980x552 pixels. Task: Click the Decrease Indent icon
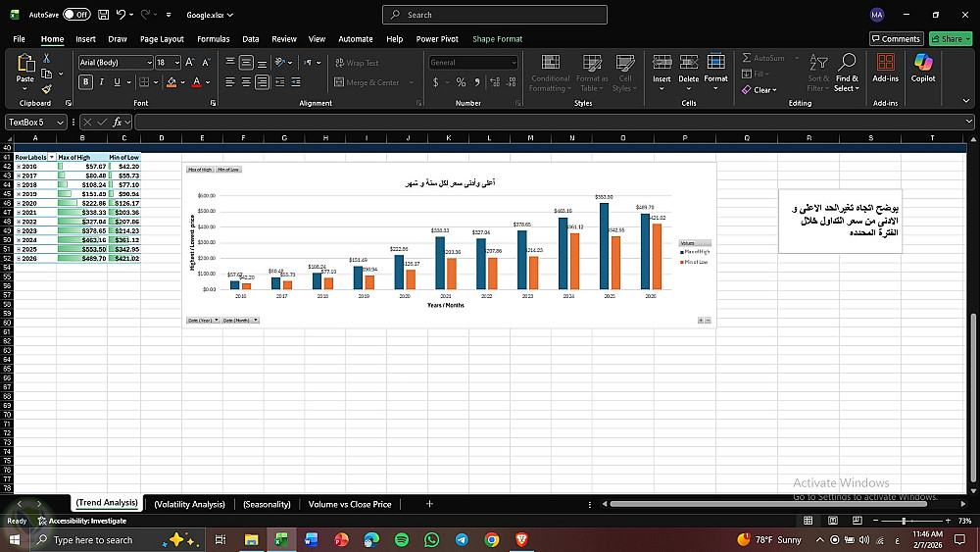(279, 82)
